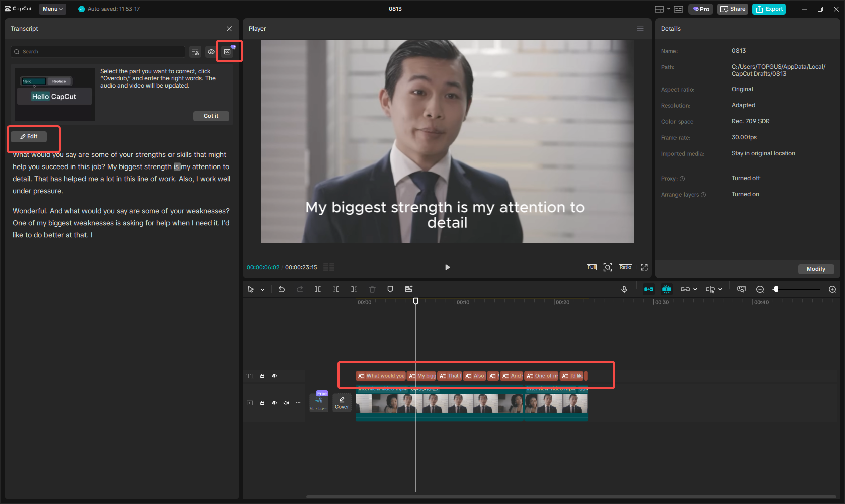Image resolution: width=845 pixels, height=504 pixels.
Task: Expand the select tool dropdown
Action: click(x=262, y=289)
